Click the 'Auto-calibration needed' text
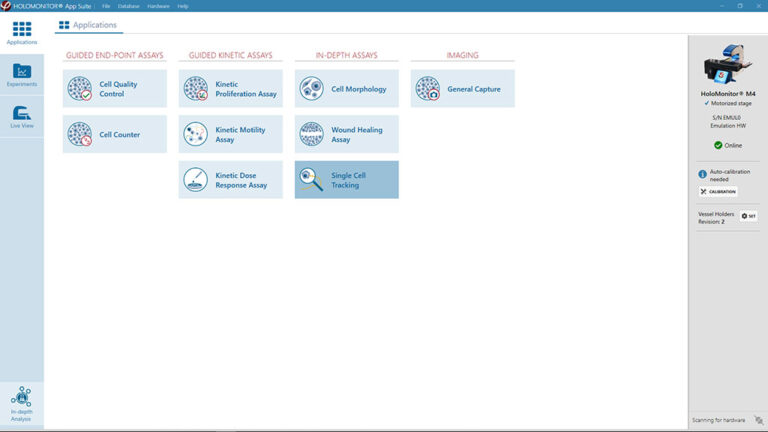The width and height of the screenshot is (768, 432). [x=729, y=175]
